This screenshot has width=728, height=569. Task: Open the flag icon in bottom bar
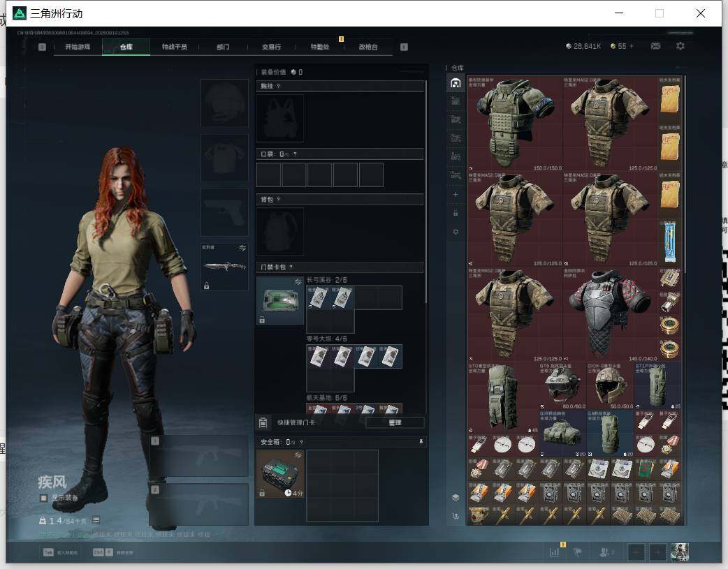pos(578,552)
